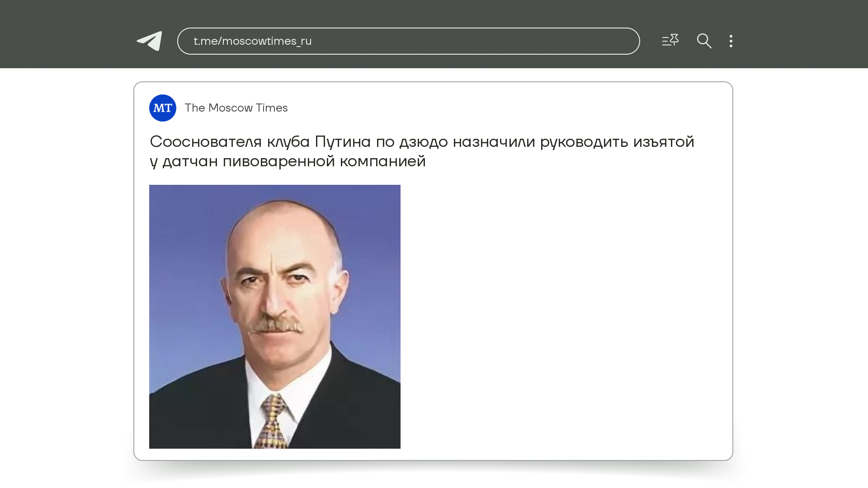The width and height of the screenshot is (868, 488).
Task: Click empty card area right of photo
Action: [565, 316]
